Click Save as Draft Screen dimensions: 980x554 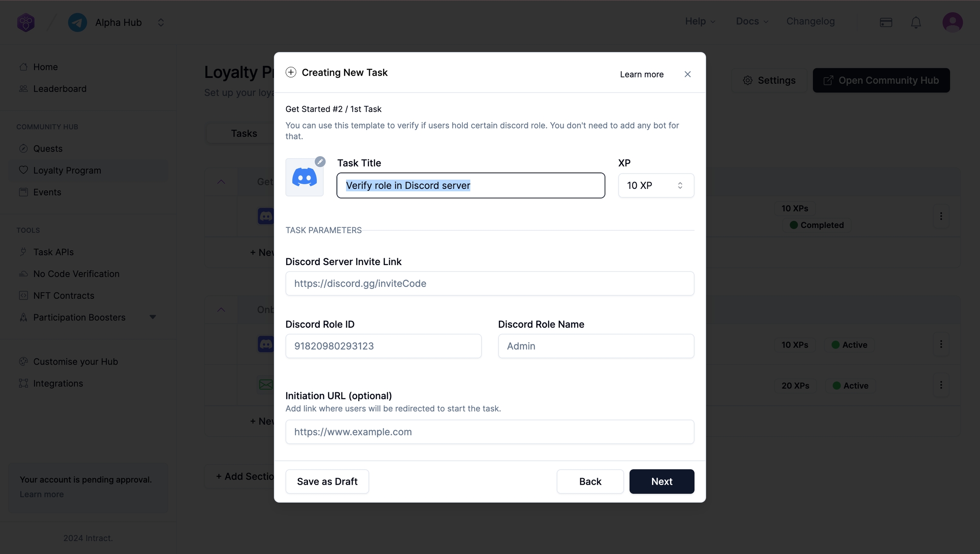pyautogui.click(x=327, y=481)
